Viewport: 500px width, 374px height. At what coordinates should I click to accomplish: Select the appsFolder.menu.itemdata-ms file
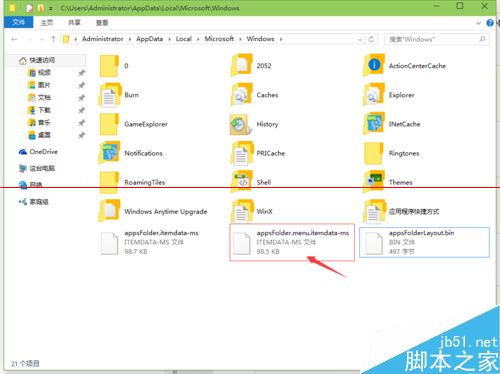click(292, 242)
